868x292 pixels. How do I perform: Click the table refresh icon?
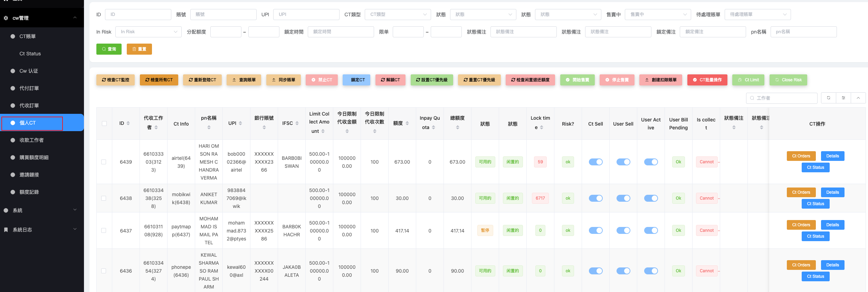tap(828, 98)
